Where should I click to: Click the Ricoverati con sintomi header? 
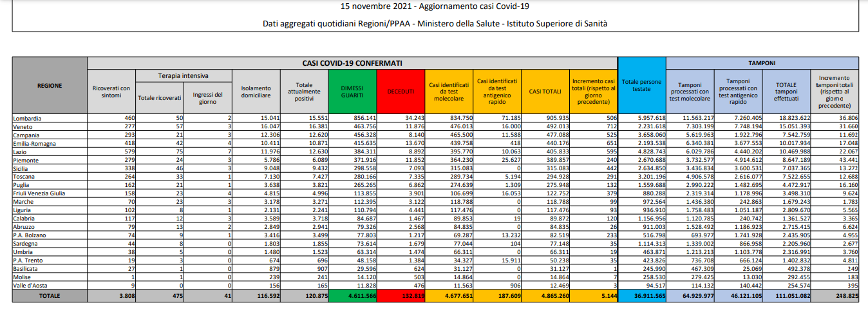click(111, 92)
